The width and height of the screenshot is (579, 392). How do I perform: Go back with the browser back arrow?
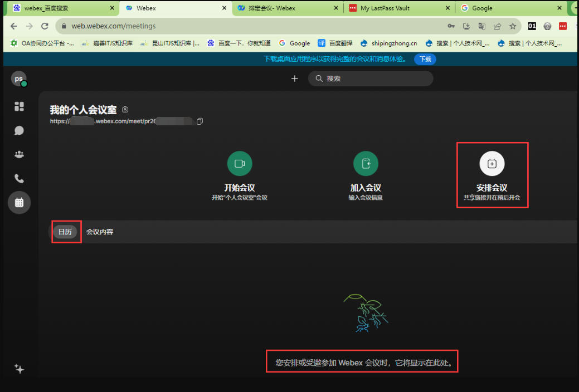click(x=14, y=26)
